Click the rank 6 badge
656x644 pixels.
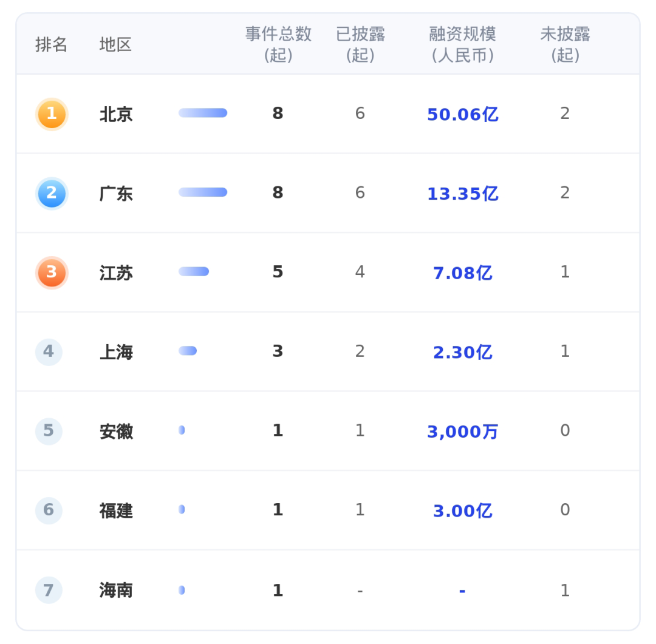(x=49, y=510)
